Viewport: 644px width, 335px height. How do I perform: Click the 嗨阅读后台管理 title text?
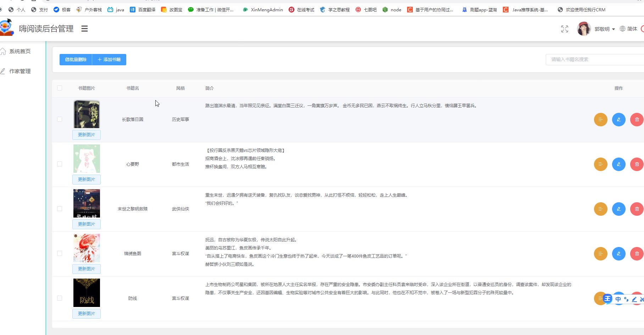tap(46, 29)
